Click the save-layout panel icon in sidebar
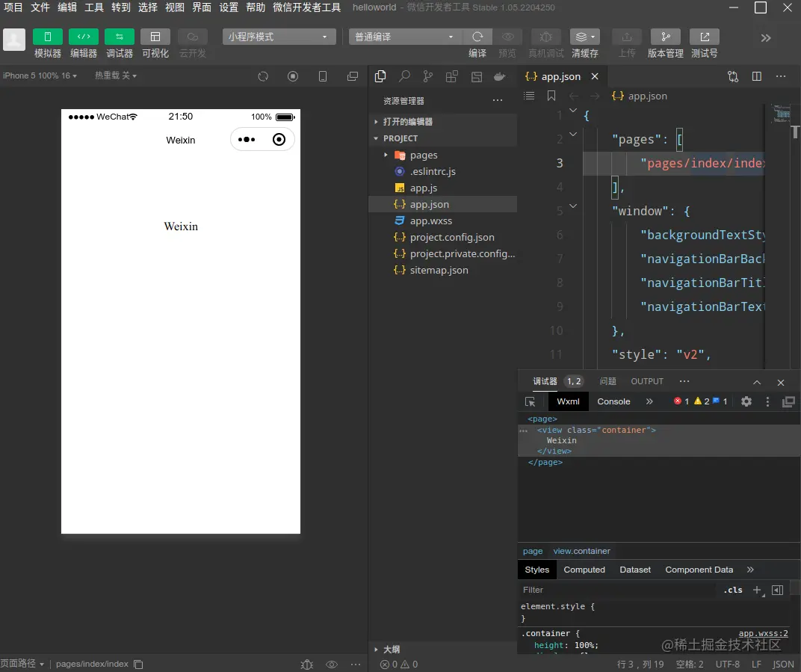Image resolution: width=801 pixels, height=672 pixels. click(477, 77)
